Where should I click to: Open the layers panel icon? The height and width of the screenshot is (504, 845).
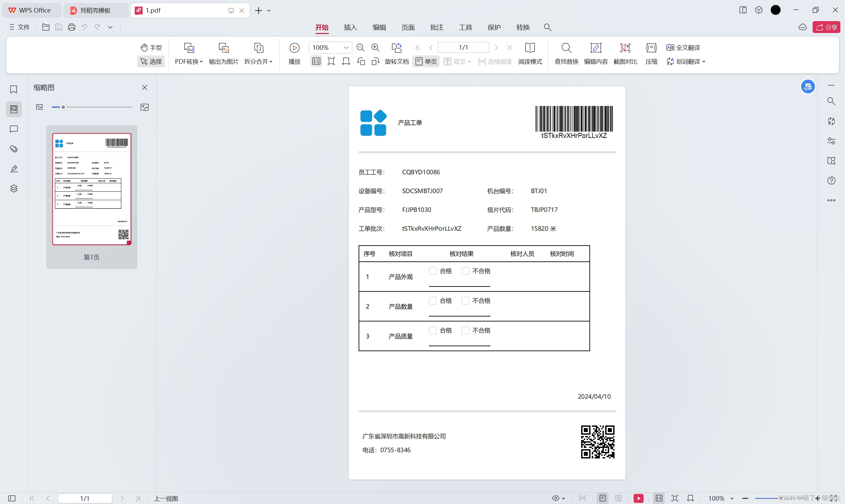coord(14,188)
